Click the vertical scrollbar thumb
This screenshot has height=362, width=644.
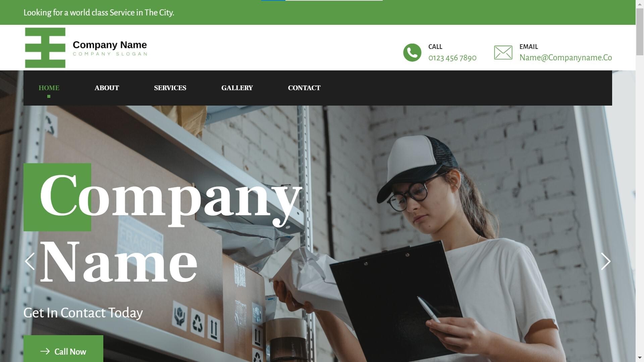click(x=640, y=32)
